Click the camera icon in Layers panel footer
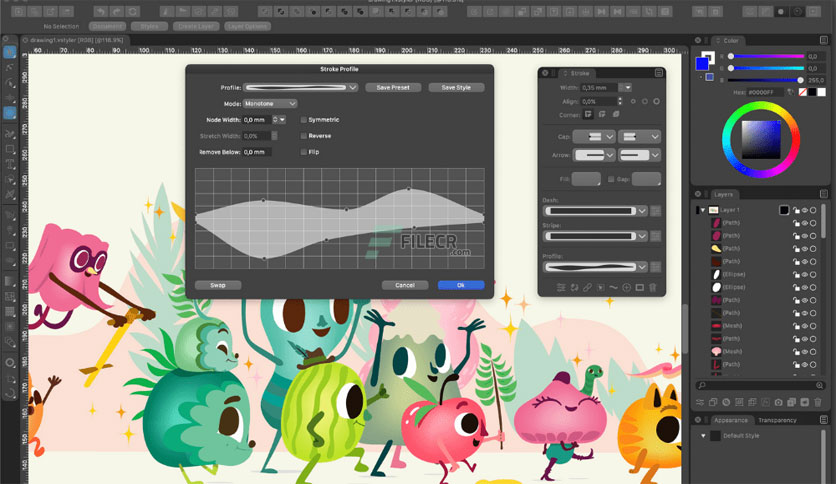836x484 pixels. coord(778,402)
